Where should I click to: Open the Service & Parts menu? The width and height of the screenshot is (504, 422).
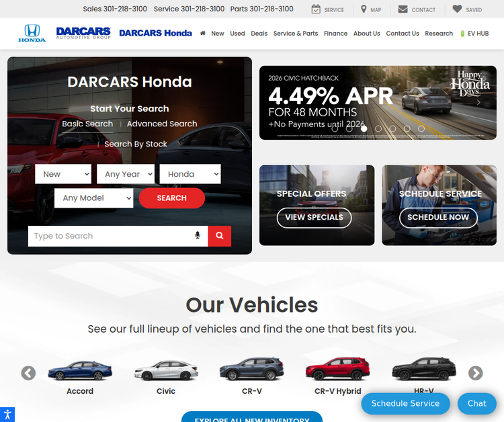[x=296, y=33]
